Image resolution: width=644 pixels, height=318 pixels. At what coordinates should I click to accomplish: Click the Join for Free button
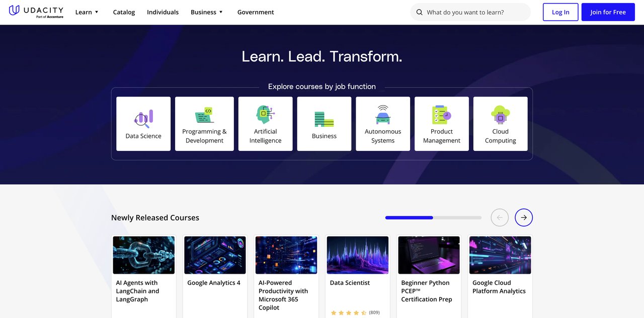[x=608, y=12]
